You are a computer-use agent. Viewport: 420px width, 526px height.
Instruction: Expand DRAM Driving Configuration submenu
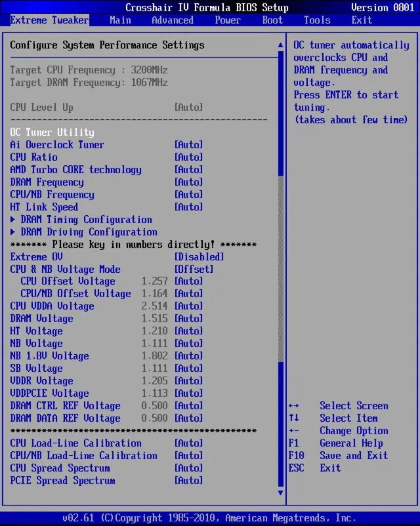tap(83, 232)
